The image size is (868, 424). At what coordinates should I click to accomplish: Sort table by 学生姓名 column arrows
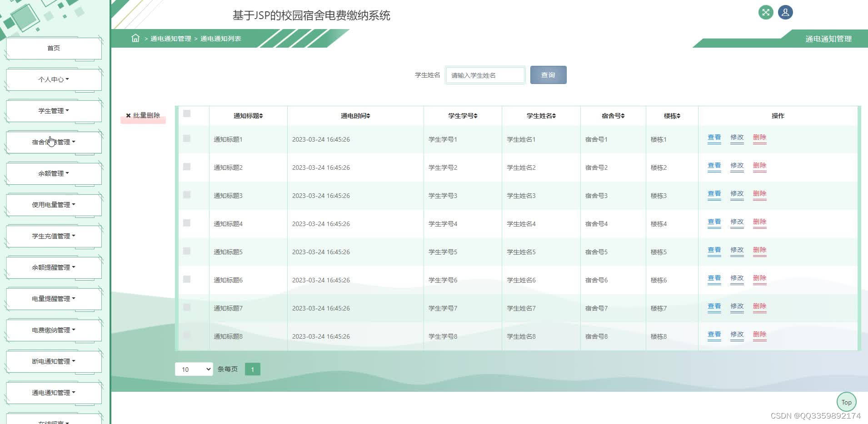pyautogui.click(x=554, y=116)
